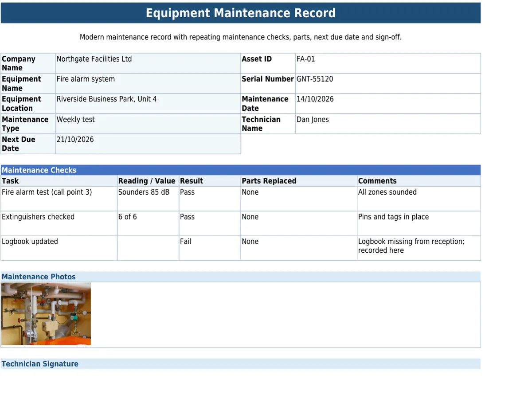Viewport: 532px width, 399px height.
Task: Select the 'All zones sounded' comment
Action: click(x=419, y=199)
